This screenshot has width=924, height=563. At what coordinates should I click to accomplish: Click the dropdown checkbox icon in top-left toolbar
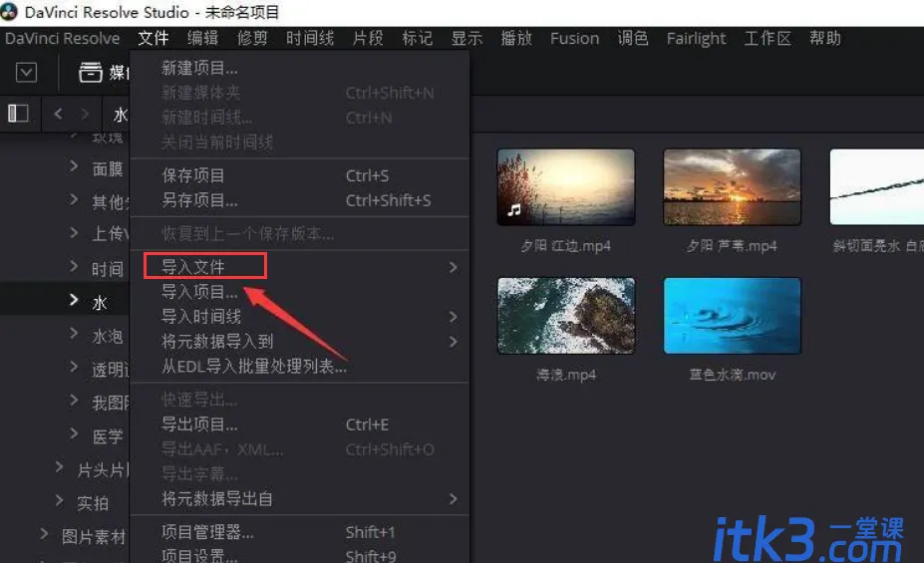pyautogui.click(x=26, y=73)
